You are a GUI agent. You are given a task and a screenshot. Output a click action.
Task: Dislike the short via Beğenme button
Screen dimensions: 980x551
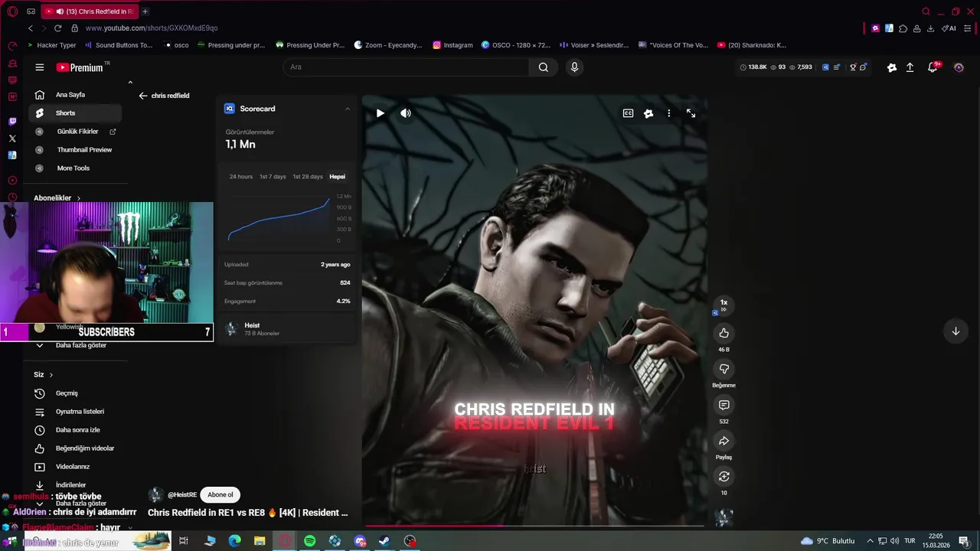point(724,369)
